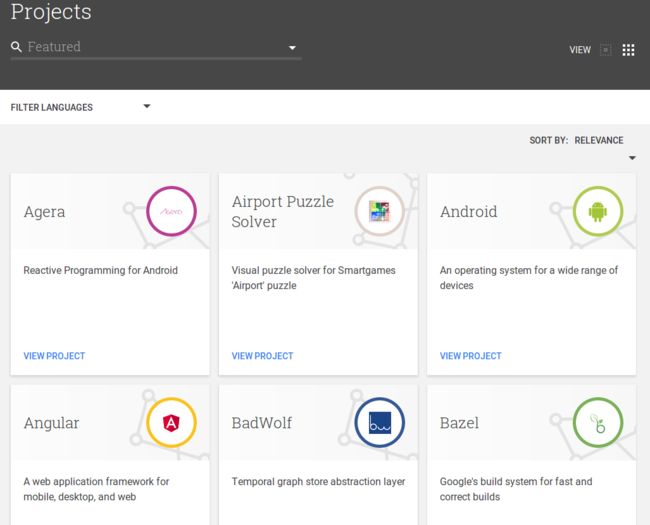
Task: Click the VIEW label in header
Action: point(580,50)
